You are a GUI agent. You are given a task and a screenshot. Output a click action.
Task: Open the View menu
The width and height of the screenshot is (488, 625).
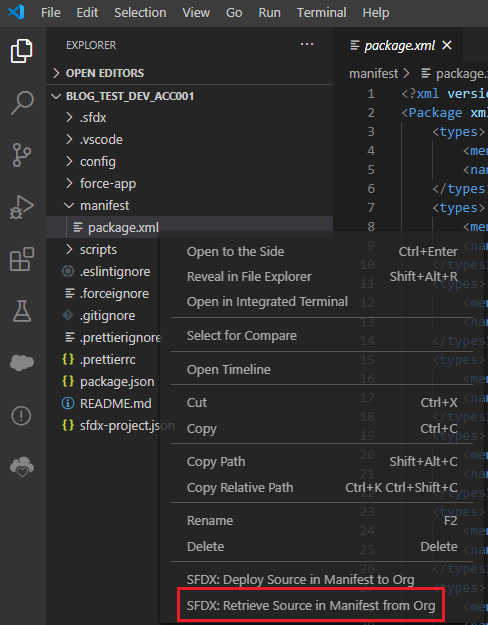[x=196, y=13]
